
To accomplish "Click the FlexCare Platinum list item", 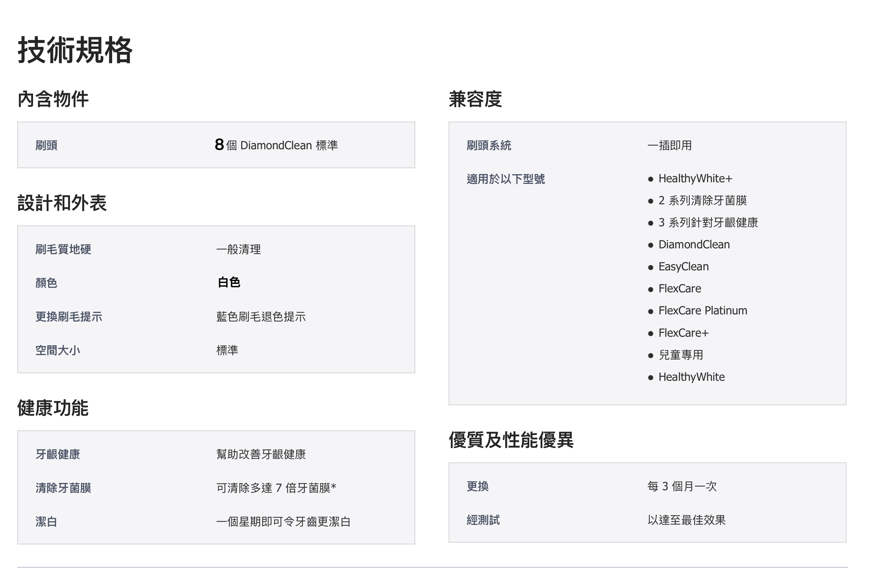I will pos(703,311).
